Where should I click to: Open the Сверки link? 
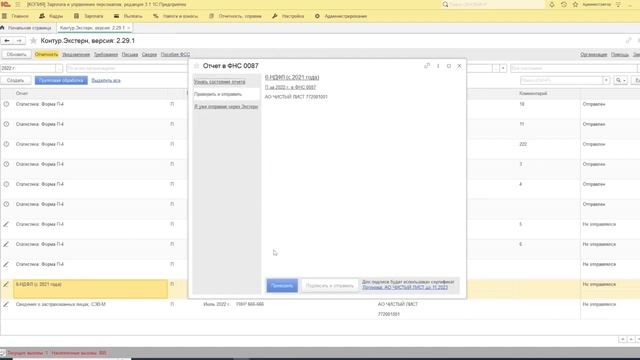(x=149, y=54)
